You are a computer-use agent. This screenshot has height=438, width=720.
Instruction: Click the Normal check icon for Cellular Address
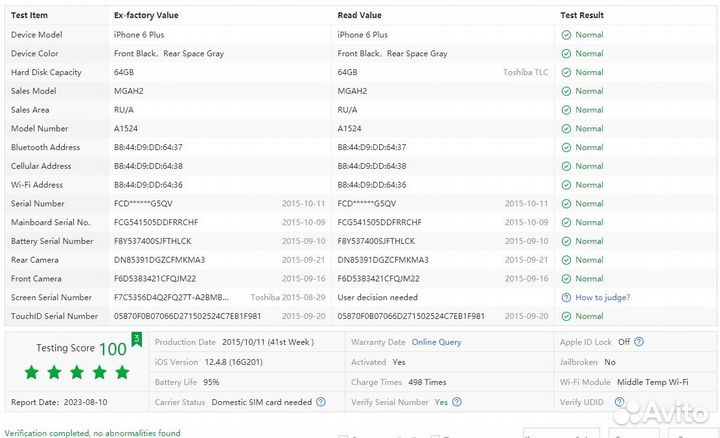[566, 166]
